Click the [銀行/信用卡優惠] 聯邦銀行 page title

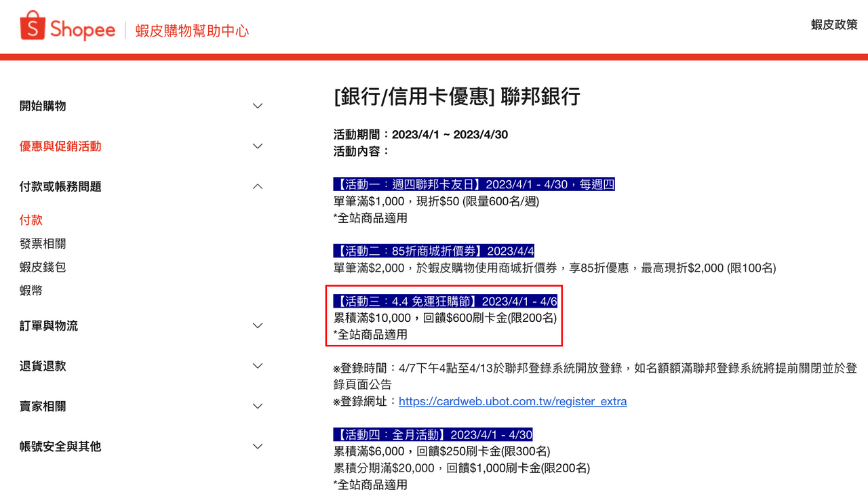pos(457,97)
